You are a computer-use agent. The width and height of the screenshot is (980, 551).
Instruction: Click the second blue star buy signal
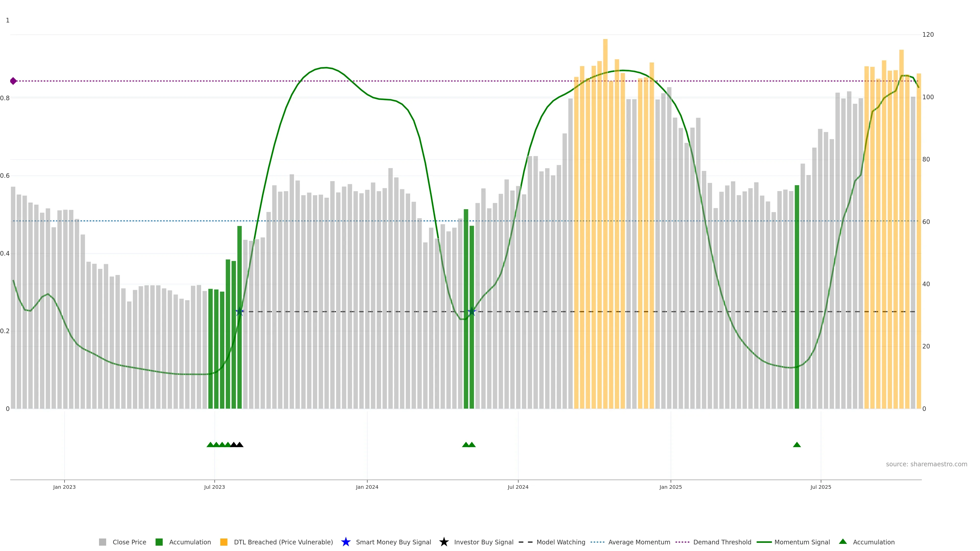point(471,312)
